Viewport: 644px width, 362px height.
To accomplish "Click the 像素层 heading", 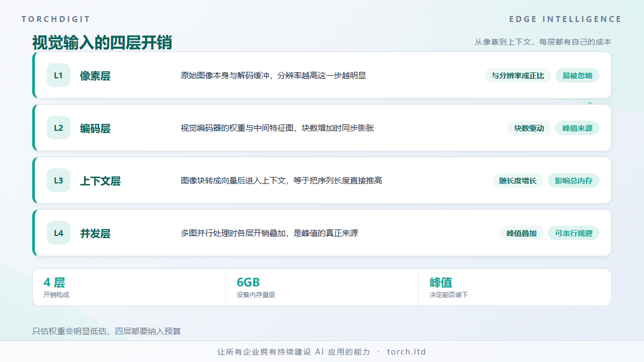I will coord(96,76).
